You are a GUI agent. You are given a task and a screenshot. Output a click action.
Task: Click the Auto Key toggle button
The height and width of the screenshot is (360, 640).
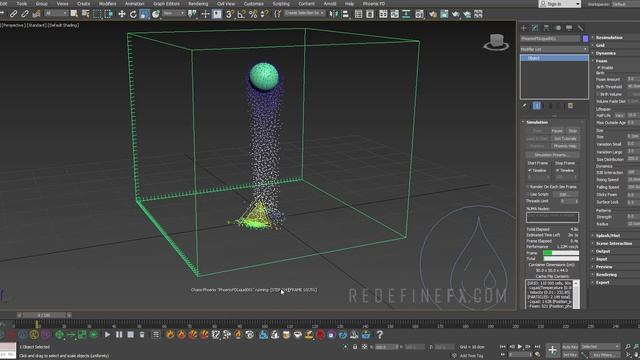point(570,347)
